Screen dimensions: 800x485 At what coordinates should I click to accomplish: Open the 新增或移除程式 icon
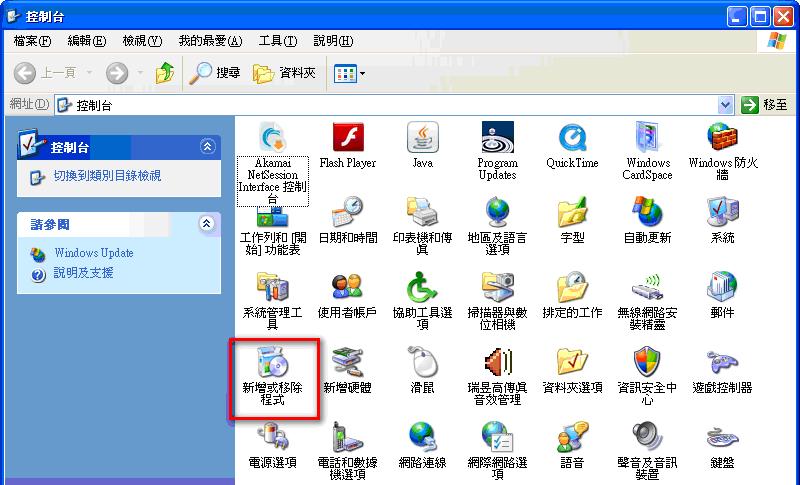[x=272, y=362]
